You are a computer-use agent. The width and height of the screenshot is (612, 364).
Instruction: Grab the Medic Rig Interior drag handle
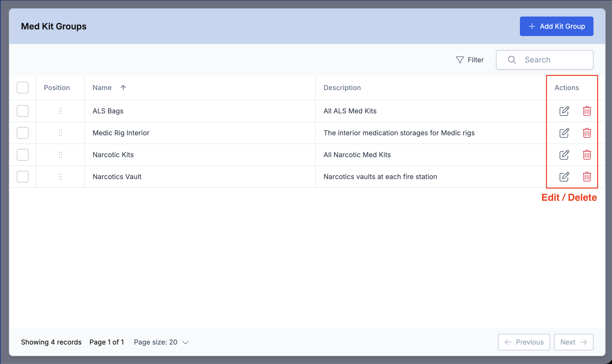click(60, 133)
